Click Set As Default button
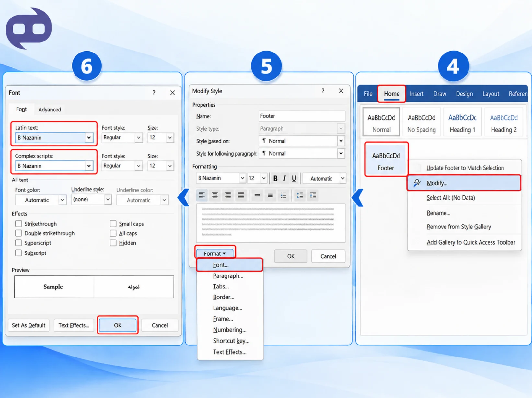Screen dimensions: 532x398 29,325
